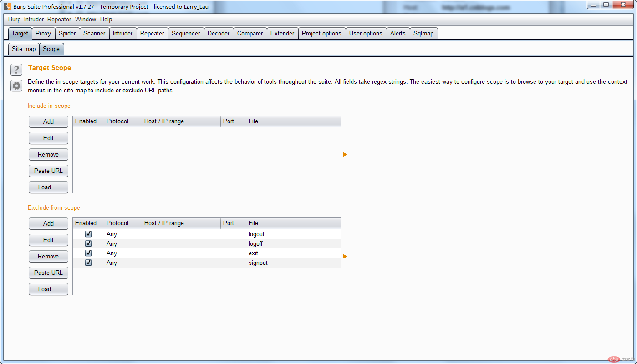Uncheck the logout exclusion checkbox
Screen dimensions: 637x364
coord(88,234)
